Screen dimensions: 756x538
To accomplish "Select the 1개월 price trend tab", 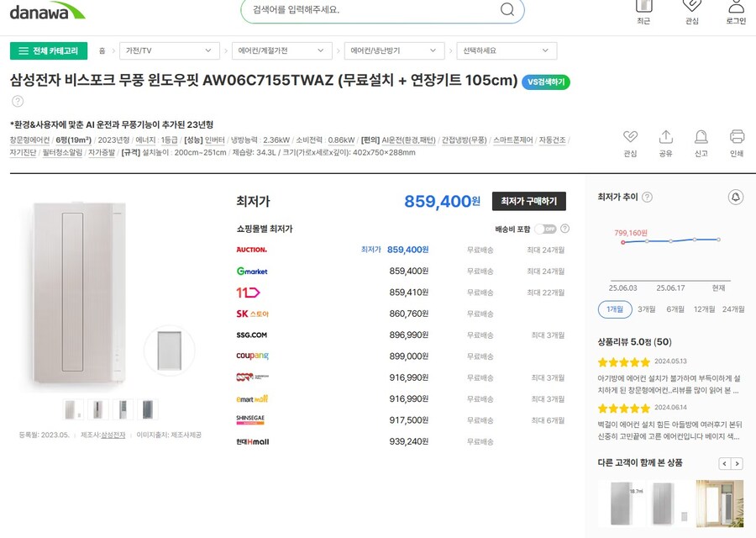I will tap(615, 309).
